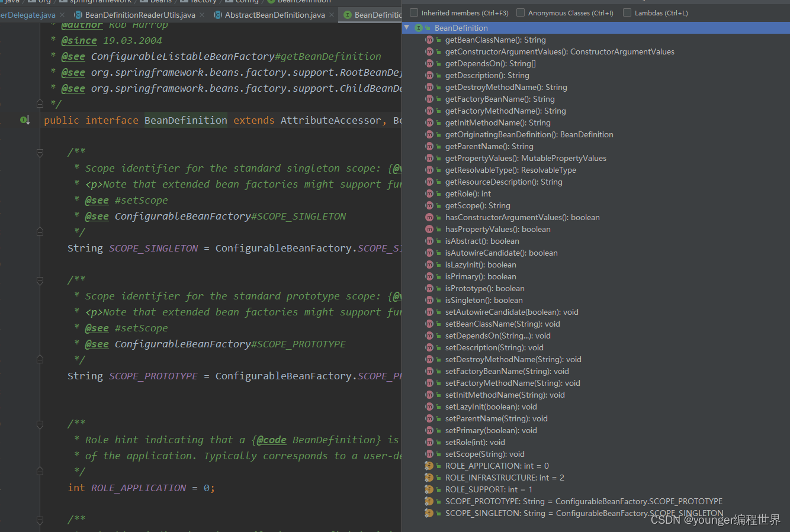The height and width of the screenshot is (532, 790).
Task: Open the AbstractBeanDefinition.java tab
Action: [x=275, y=15]
